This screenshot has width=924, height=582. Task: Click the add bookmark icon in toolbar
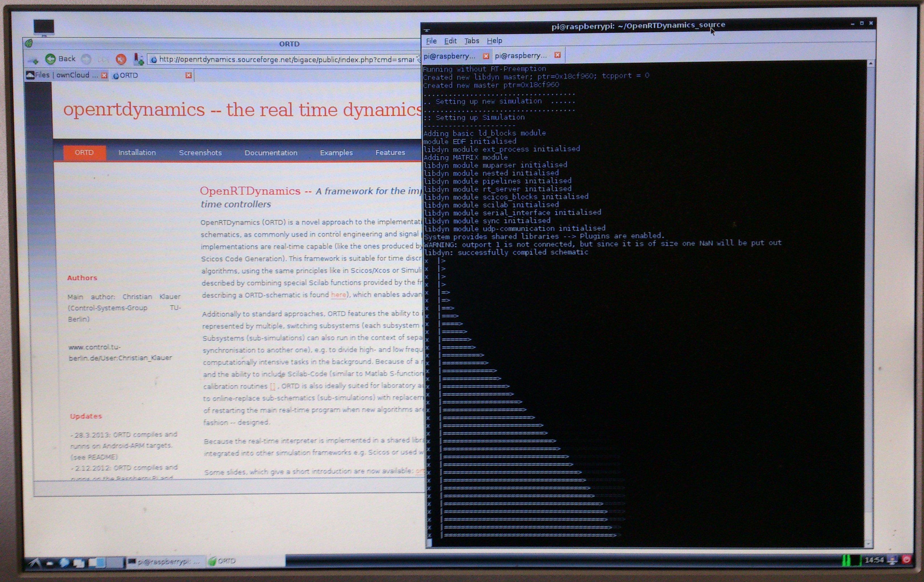(x=138, y=59)
